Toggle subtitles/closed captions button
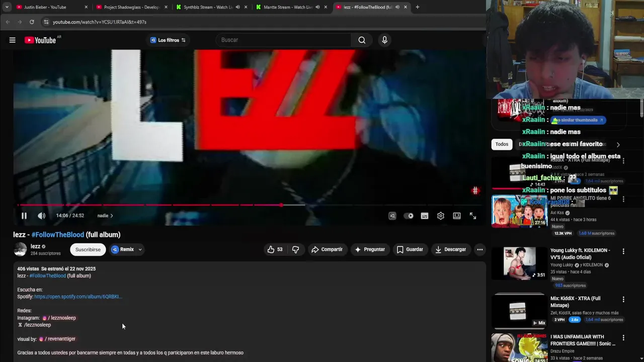 click(x=425, y=216)
